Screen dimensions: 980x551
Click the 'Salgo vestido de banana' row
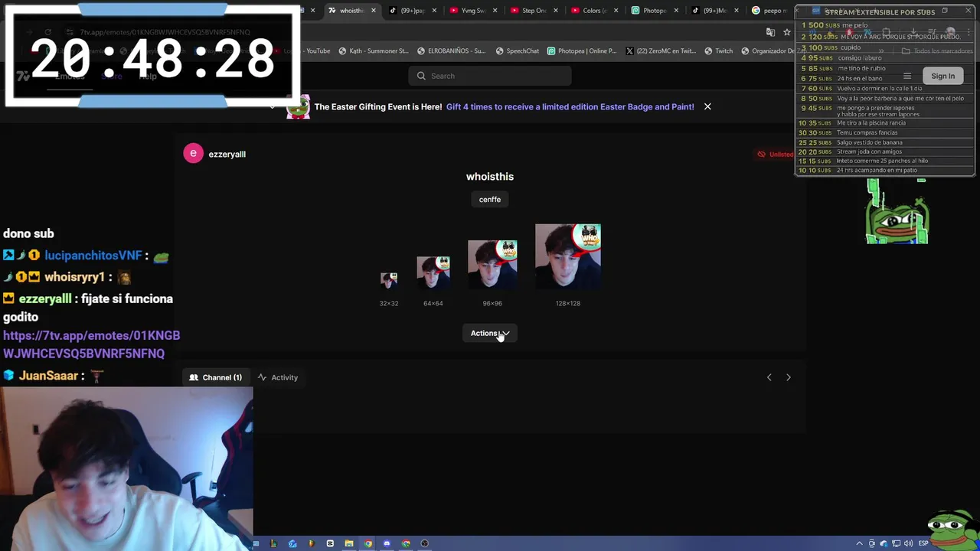click(886, 142)
